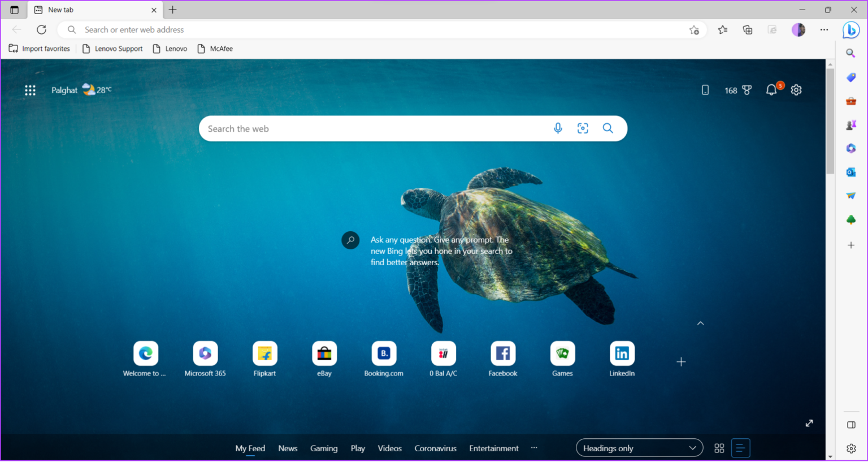Open the waffle apps launcher menu

(x=30, y=90)
